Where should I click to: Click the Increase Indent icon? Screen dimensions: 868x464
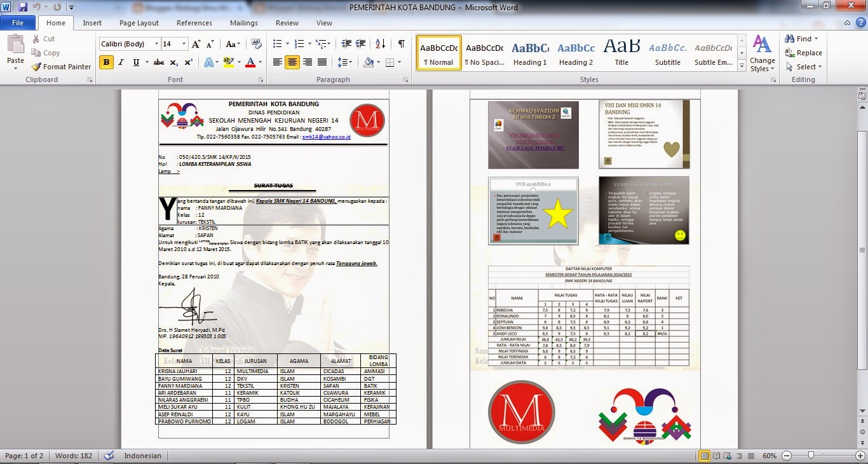coord(361,44)
